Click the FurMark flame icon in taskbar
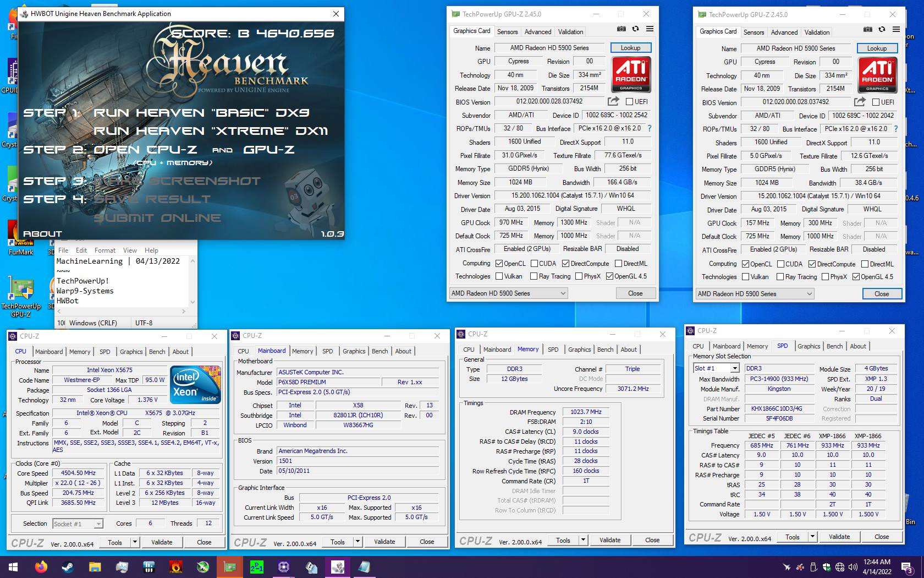 [x=176, y=566]
